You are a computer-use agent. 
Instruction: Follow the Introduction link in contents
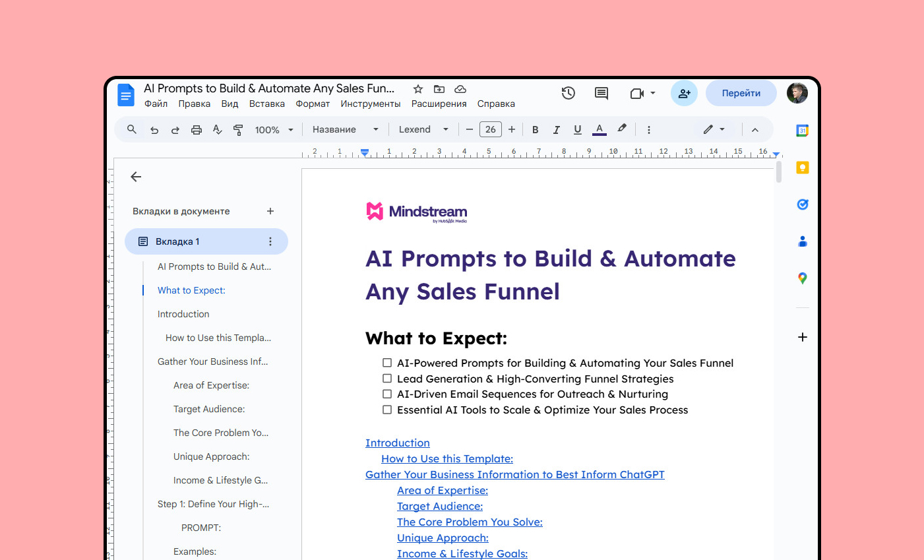pyautogui.click(x=397, y=443)
